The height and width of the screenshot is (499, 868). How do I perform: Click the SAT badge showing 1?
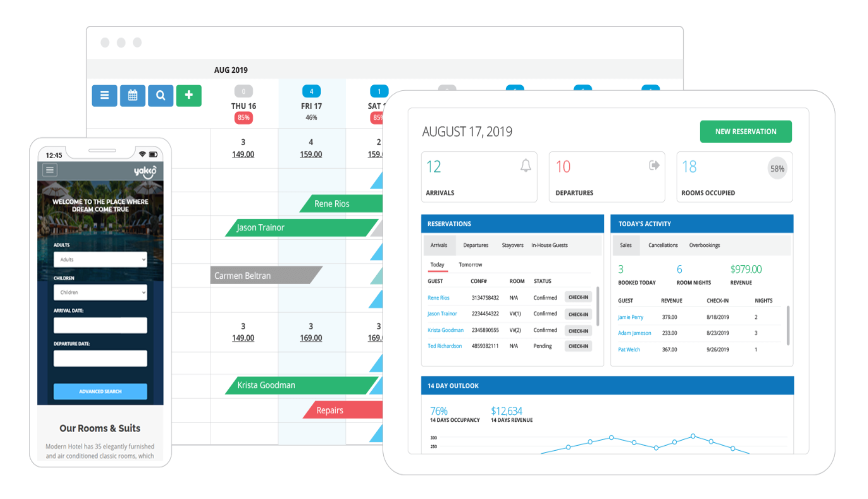pyautogui.click(x=379, y=91)
